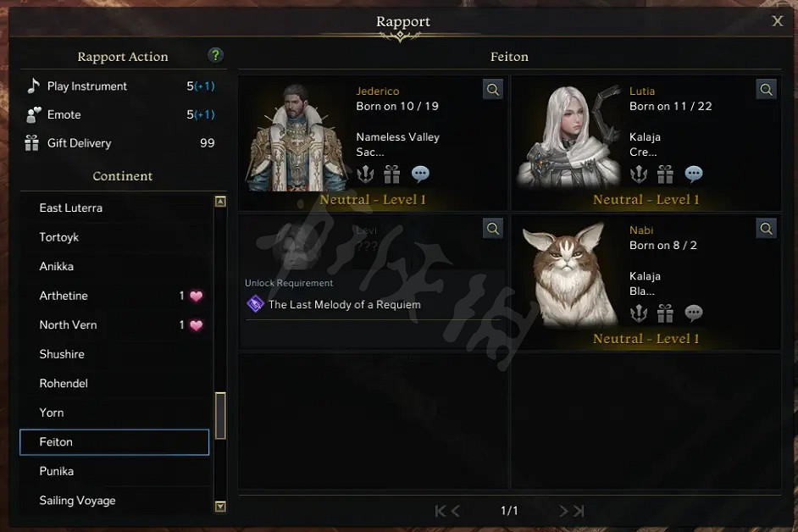This screenshot has width=798, height=532.
Task: Open the Rapport Action help question mark
Action: pyautogui.click(x=215, y=55)
